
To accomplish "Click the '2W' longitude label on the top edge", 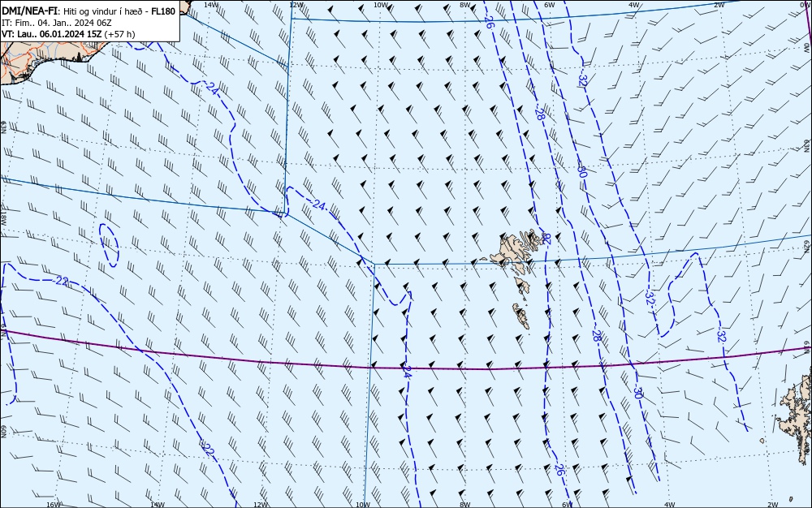I will [x=719, y=5].
